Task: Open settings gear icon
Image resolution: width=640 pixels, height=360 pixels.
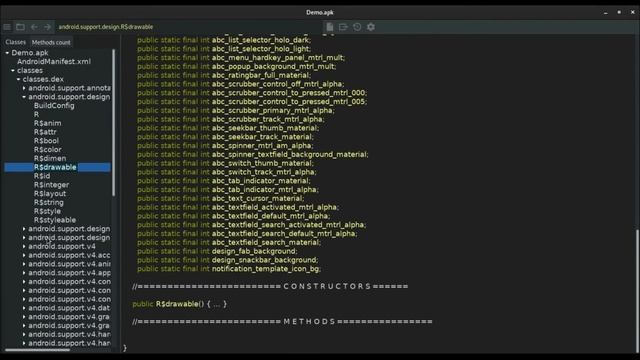Action: (371, 27)
